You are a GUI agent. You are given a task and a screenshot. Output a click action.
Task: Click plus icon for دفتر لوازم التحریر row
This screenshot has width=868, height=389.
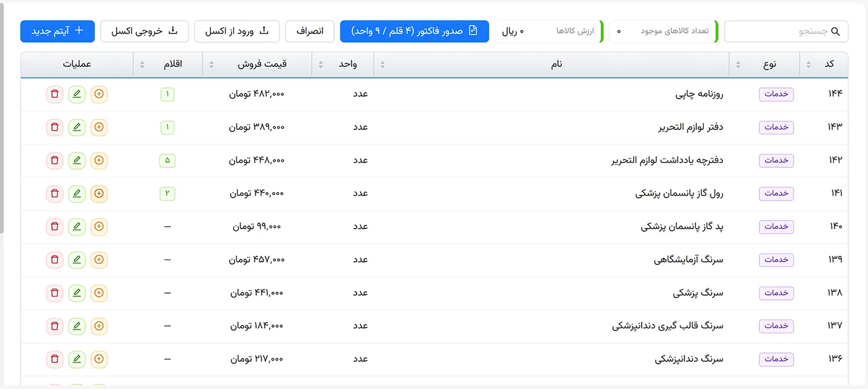99,128
